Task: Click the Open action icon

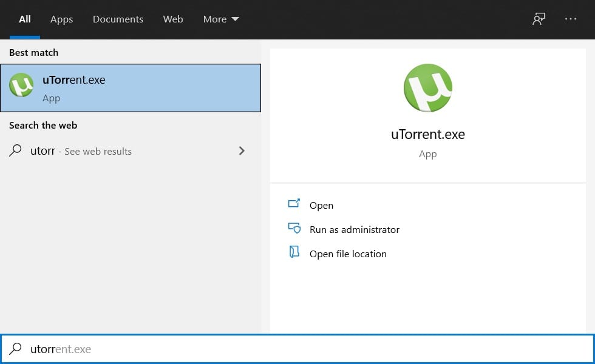Action: pyautogui.click(x=294, y=204)
